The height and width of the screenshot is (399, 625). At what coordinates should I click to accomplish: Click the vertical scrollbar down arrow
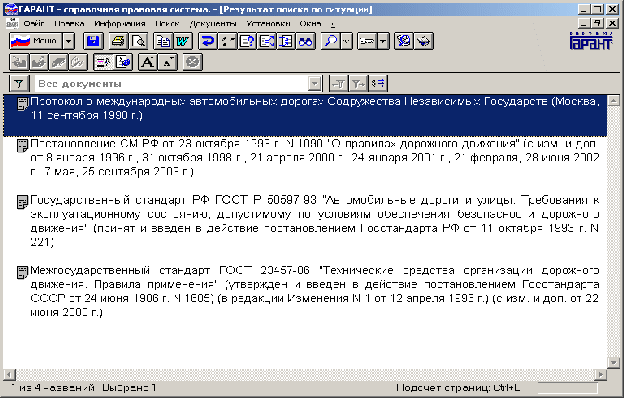[x=613, y=362]
